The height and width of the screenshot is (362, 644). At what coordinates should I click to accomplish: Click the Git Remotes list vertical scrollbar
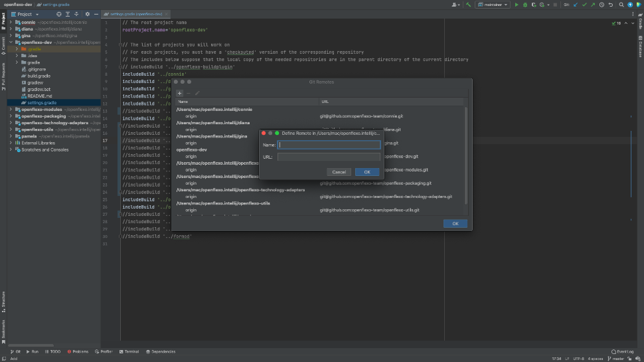[x=466, y=156]
